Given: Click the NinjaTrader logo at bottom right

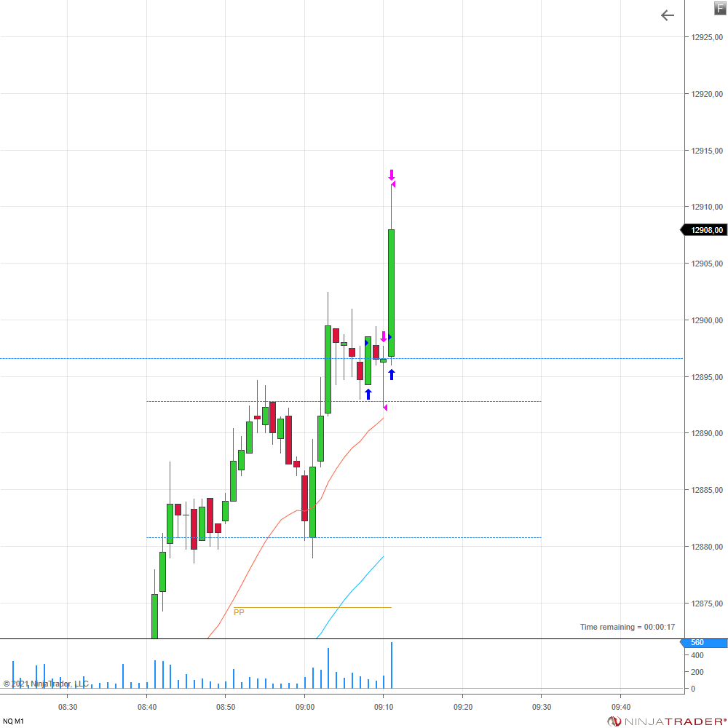Looking at the screenshot, I should (667, 721).
